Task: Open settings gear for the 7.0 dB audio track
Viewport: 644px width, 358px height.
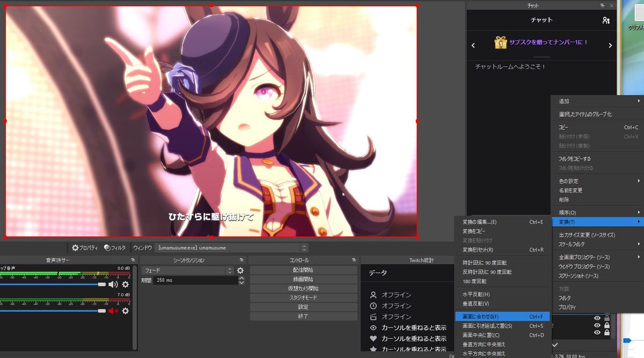Action: [126, 311]
